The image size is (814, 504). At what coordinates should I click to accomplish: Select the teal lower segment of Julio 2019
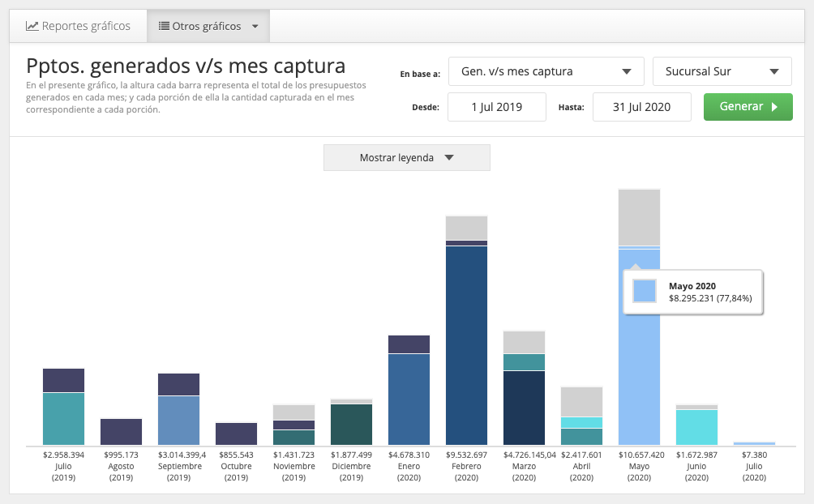63,419
